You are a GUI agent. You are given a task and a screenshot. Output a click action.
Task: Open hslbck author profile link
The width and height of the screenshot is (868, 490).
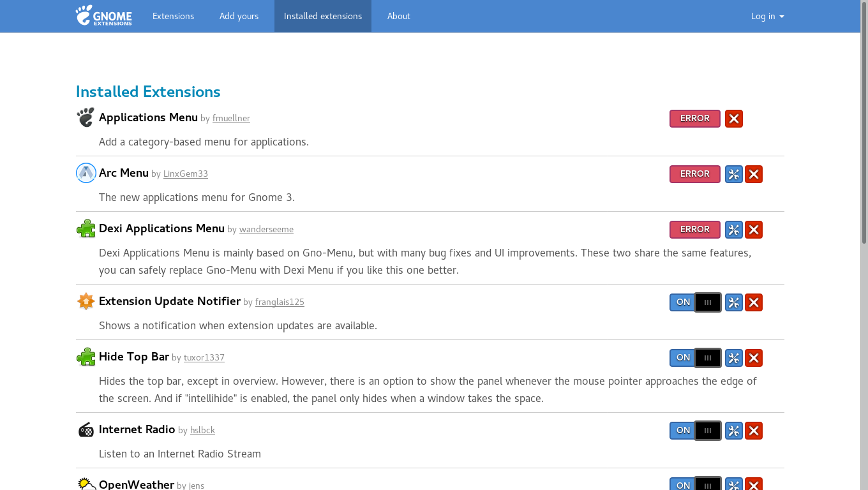coord(202,431)
